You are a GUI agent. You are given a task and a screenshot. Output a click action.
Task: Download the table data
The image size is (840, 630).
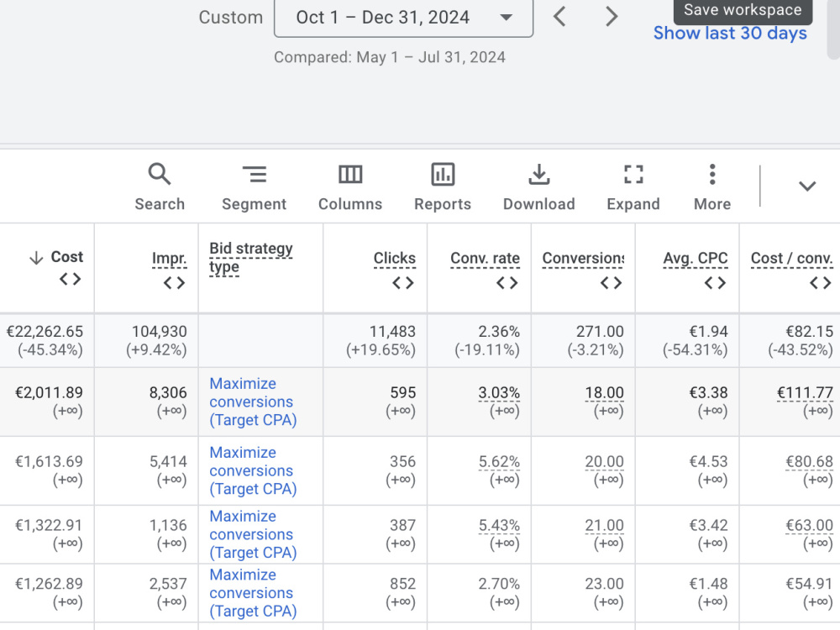539,187
